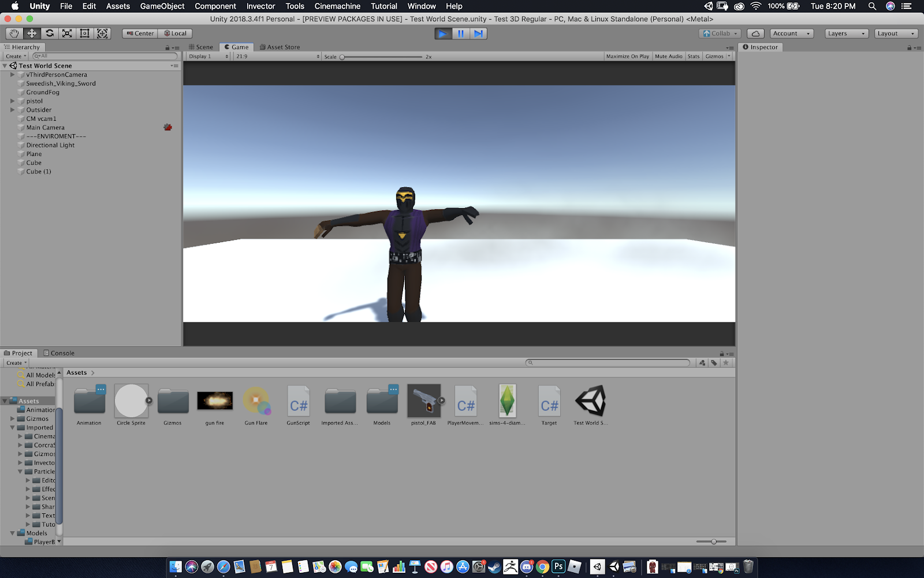The height and width of the screenshot is (578, 924).
Task: Select the combined Transform tool
Action: click(102, 34)
